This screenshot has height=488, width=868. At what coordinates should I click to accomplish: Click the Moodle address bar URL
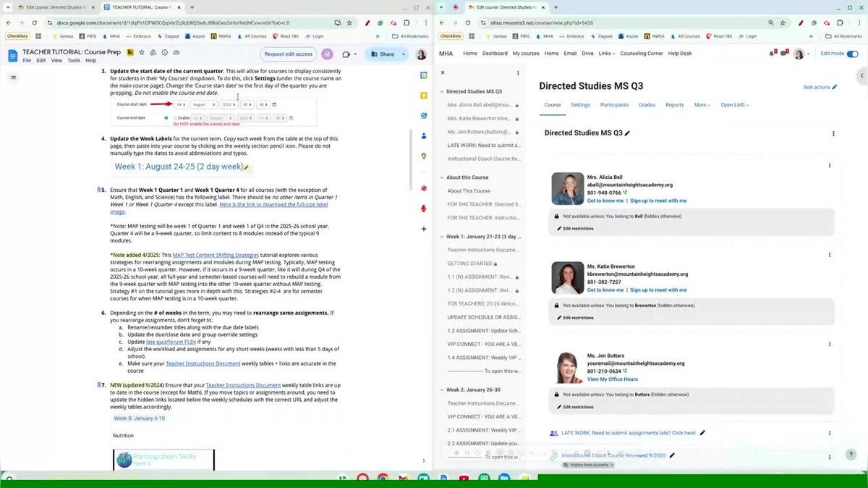coord(542,22)
